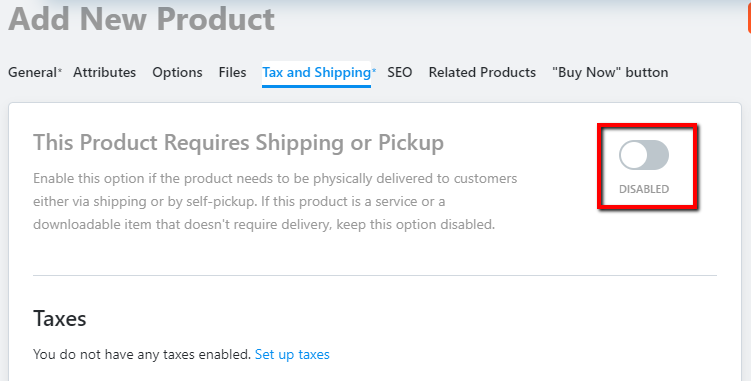The image size is (751, 381).
Task: Click the Add New Product page title
Action: point(142,19)
